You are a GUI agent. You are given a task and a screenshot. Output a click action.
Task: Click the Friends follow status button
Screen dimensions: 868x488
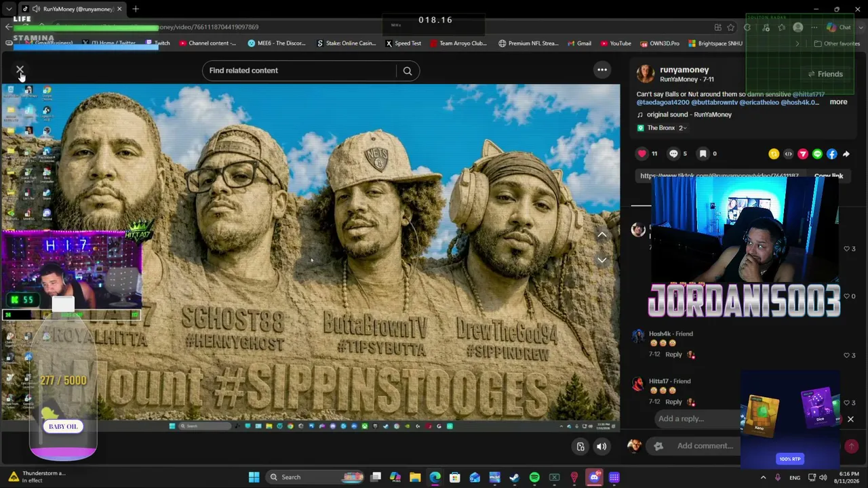[x=825, y=74]
